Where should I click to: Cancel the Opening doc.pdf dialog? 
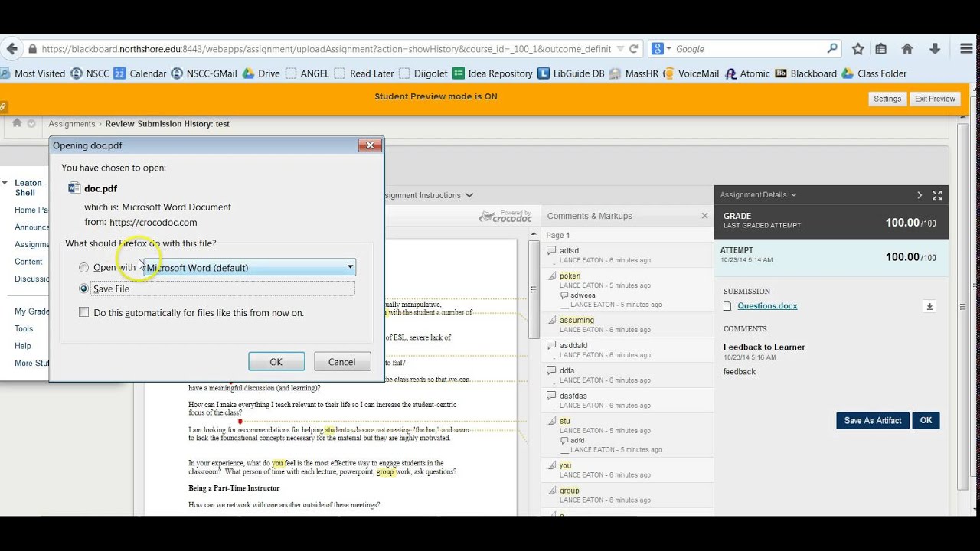coord(341,362)
